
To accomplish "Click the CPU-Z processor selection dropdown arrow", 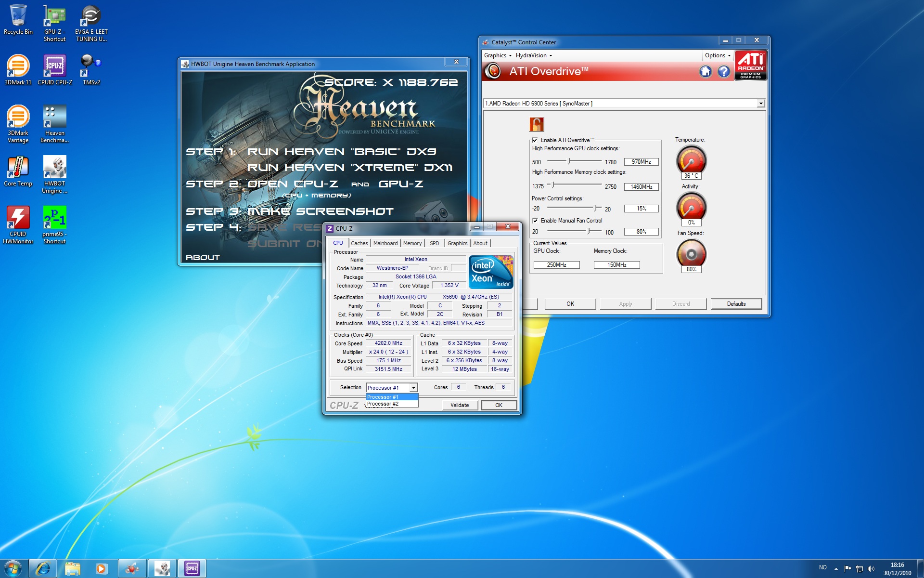I will [413, 388].
